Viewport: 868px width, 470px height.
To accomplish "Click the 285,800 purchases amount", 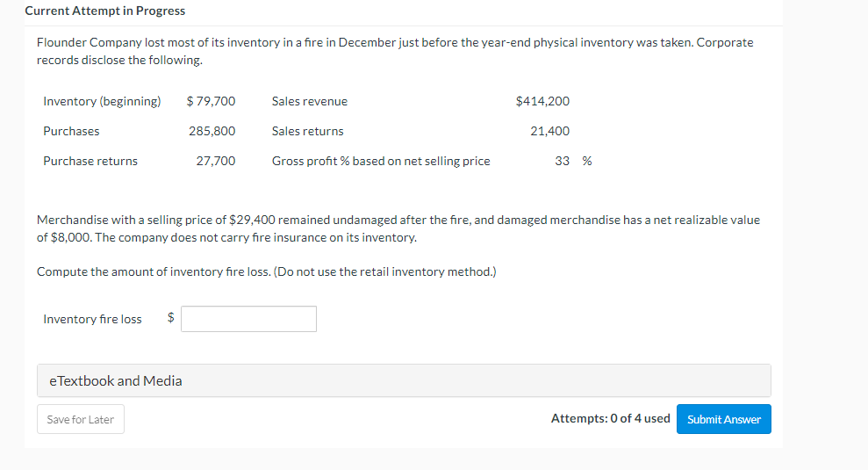I will [212, 131].
